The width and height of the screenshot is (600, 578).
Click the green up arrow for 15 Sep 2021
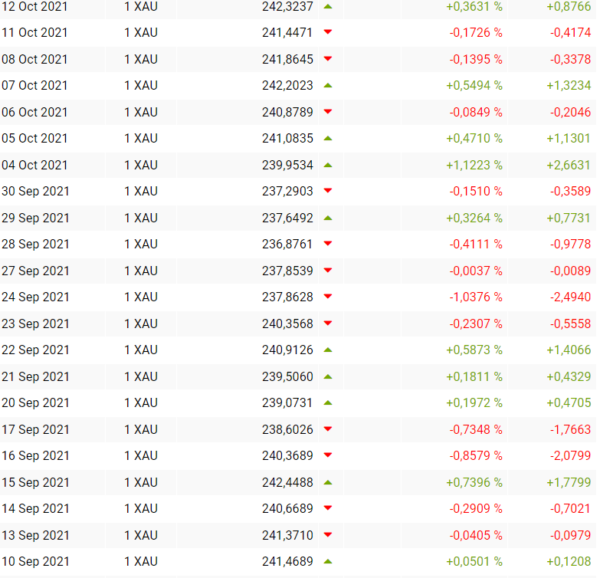click(x=328, y=483)
